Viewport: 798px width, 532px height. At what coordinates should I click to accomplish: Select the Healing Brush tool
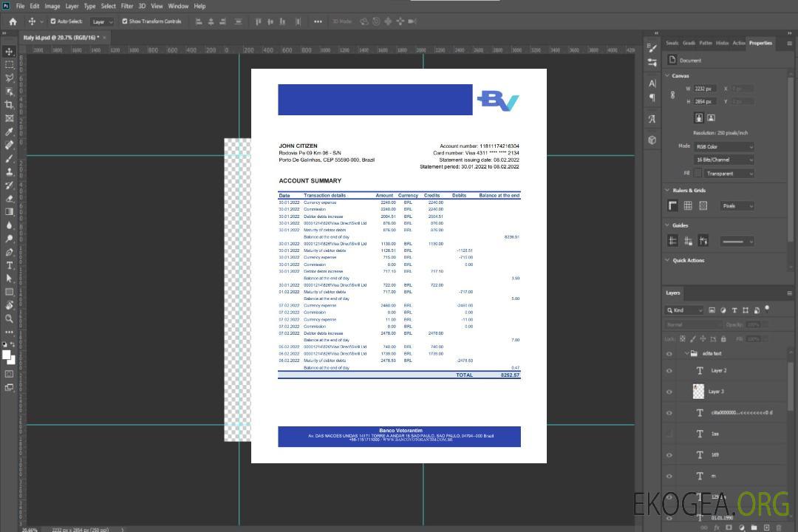(x=9, y=145)
